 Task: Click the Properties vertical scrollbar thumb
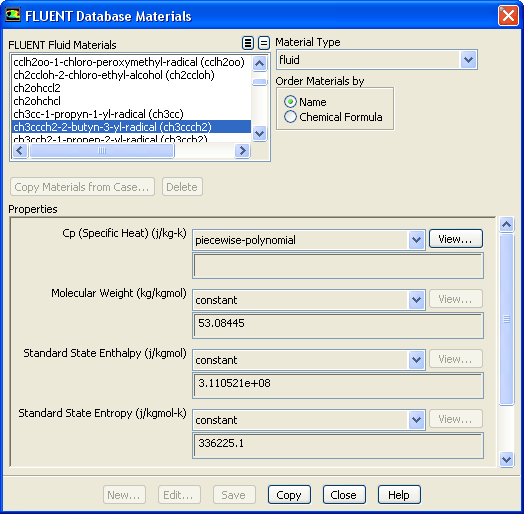(507, 319)
